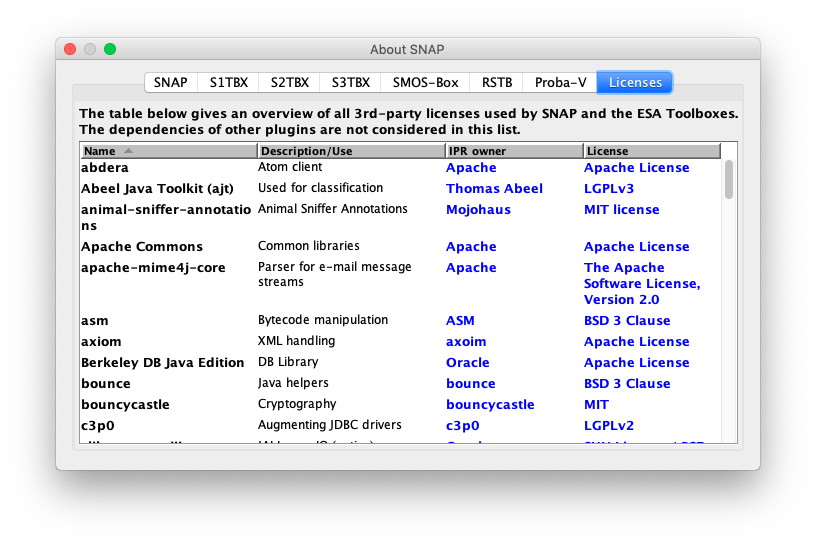Open the Oracle owner link
The image size is (816, 544).
tap(467, 362)
